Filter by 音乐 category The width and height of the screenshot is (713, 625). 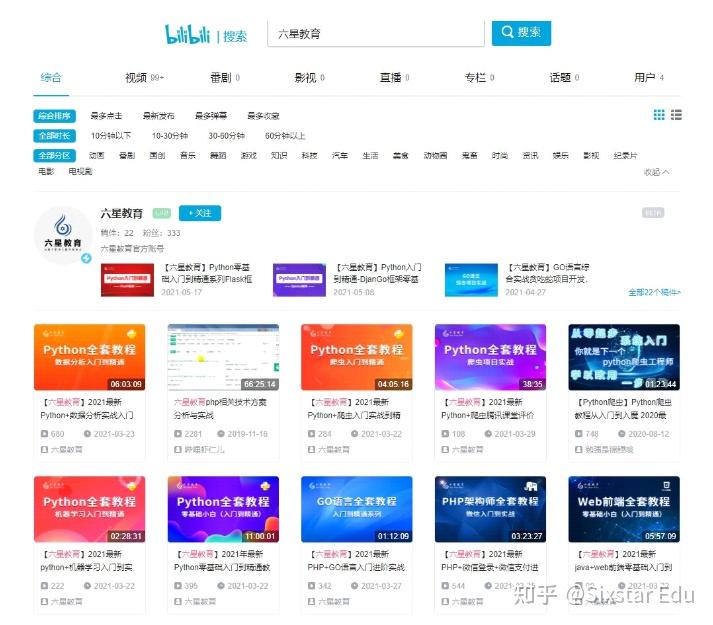pyautogui.click(x=187, y=156)
